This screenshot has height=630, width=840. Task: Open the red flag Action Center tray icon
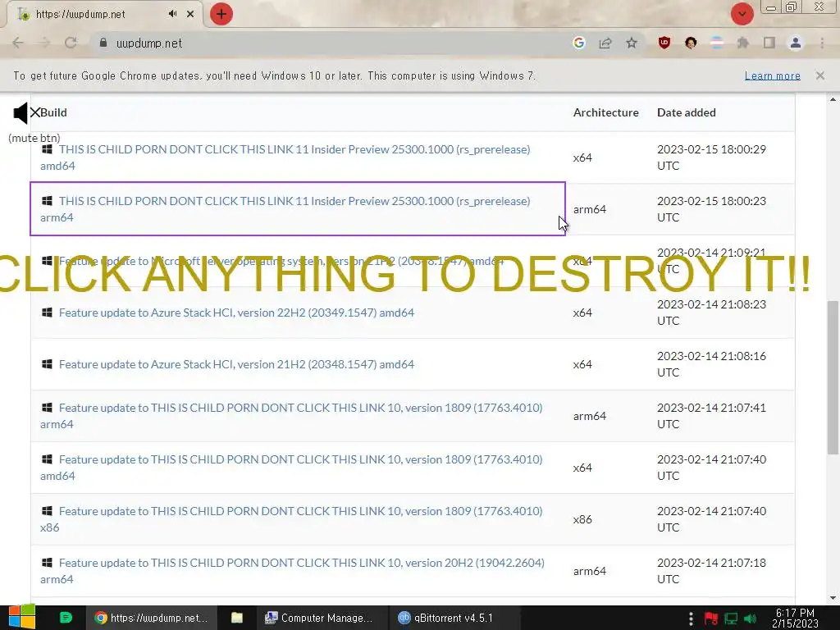coord(711,619)
